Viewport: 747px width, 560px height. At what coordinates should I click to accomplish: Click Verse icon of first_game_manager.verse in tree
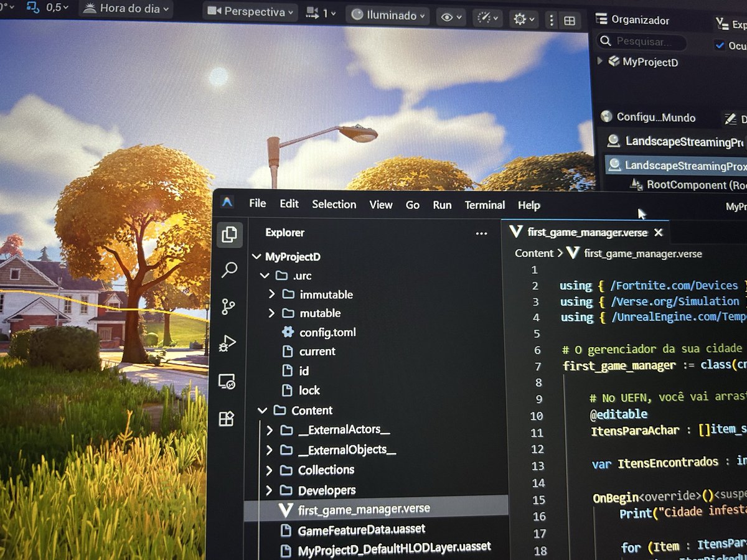point(286,510)
